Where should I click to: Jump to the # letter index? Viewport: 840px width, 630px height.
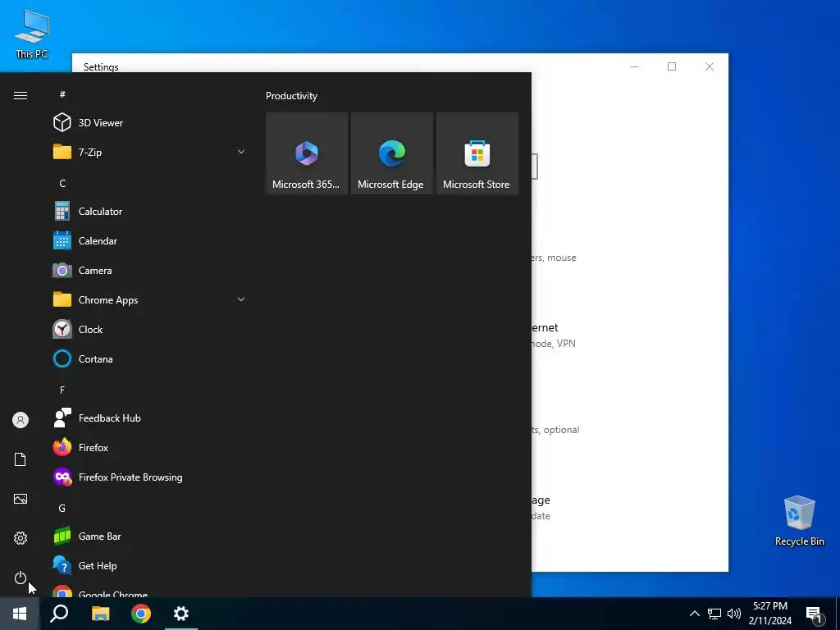(x=62, y=94)
